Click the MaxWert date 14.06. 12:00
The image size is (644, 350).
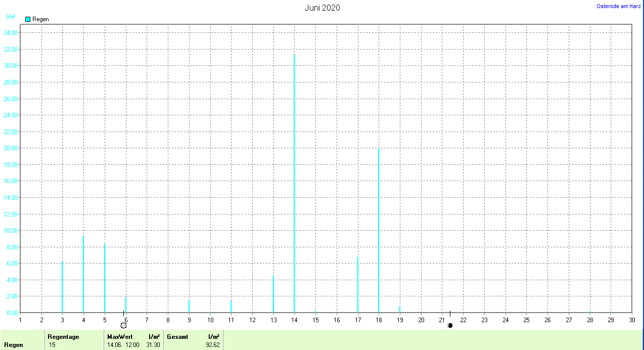123,345
